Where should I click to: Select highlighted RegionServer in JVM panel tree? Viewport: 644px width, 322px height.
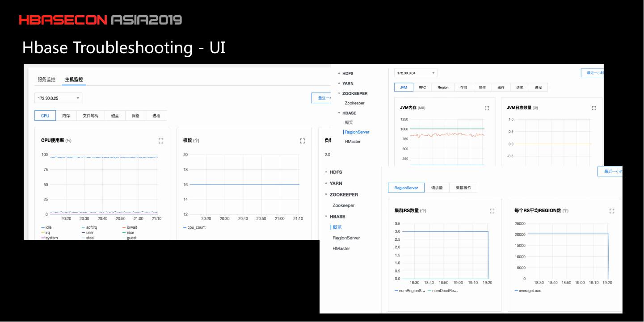357,132
